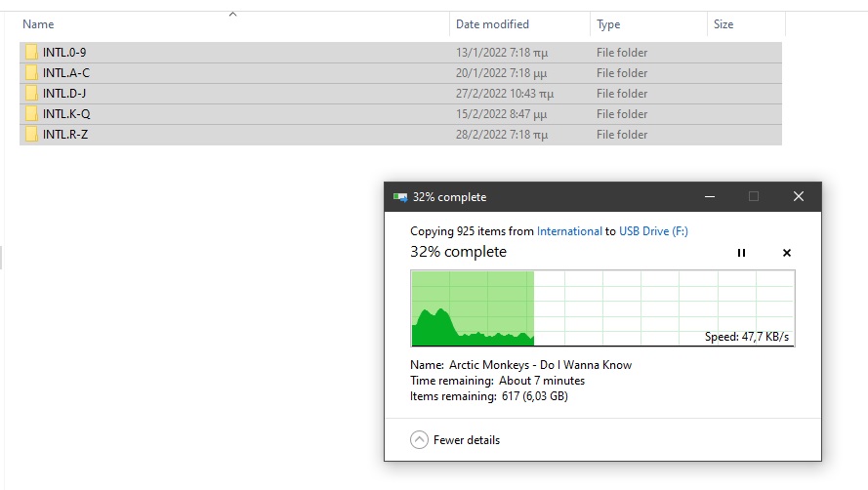
Task: Pause the file copy operation
Action: pyautogui.click(x=741, y=253)
